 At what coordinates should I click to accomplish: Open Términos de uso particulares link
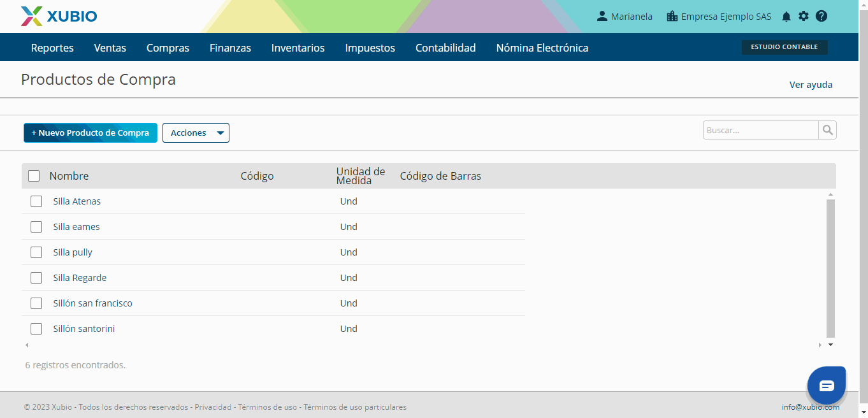click(x=355, y=407)
